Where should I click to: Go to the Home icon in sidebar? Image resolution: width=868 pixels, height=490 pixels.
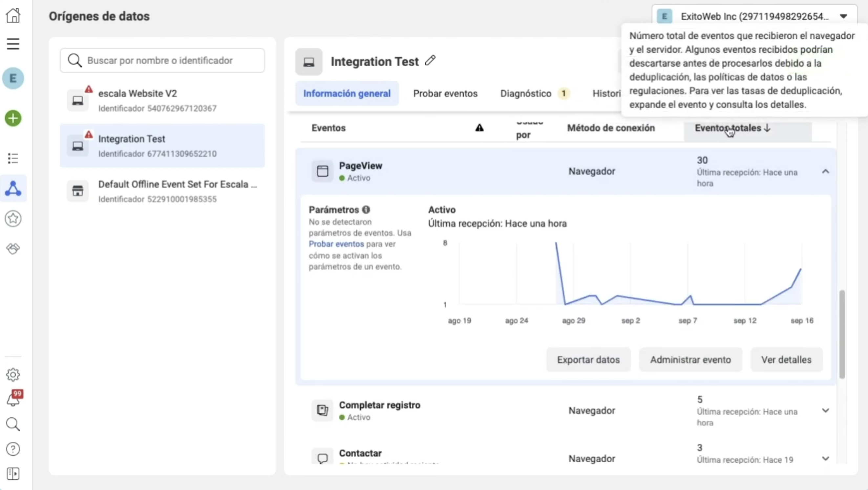(x=13, y=15)
